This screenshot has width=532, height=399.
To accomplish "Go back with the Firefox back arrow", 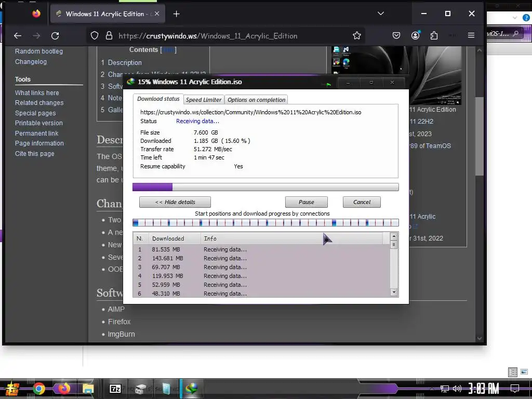I will (18, 36).
